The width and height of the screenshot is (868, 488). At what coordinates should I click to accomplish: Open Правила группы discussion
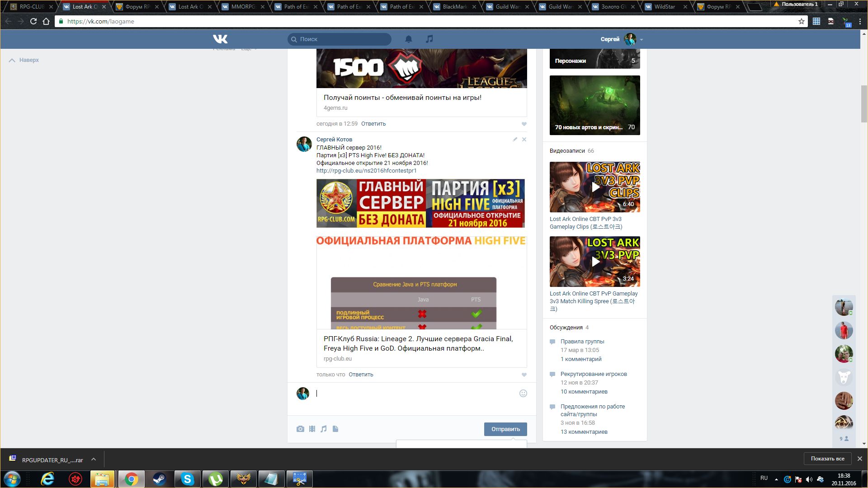coord(582,342)
